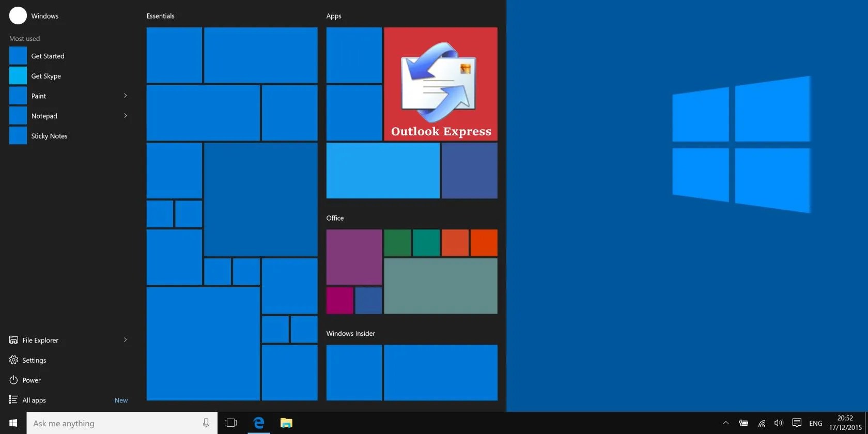Click the Most used section label

coord(24,39)
